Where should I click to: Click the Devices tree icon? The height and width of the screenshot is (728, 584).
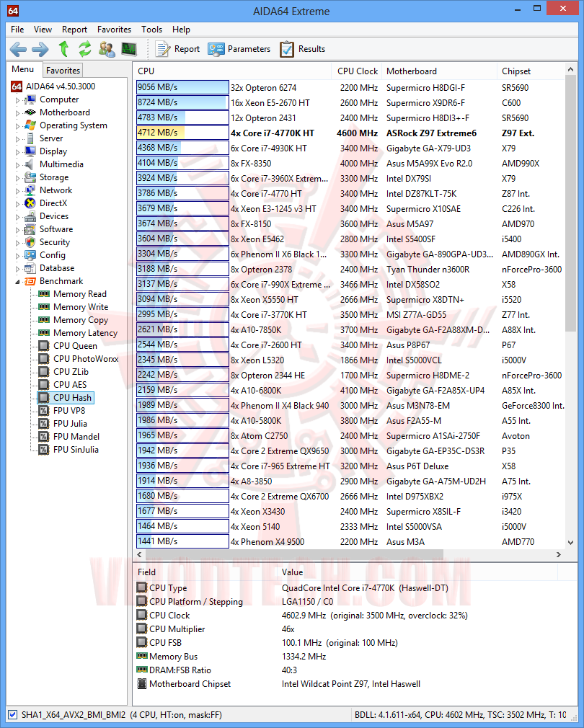click(x=30, y=216)
